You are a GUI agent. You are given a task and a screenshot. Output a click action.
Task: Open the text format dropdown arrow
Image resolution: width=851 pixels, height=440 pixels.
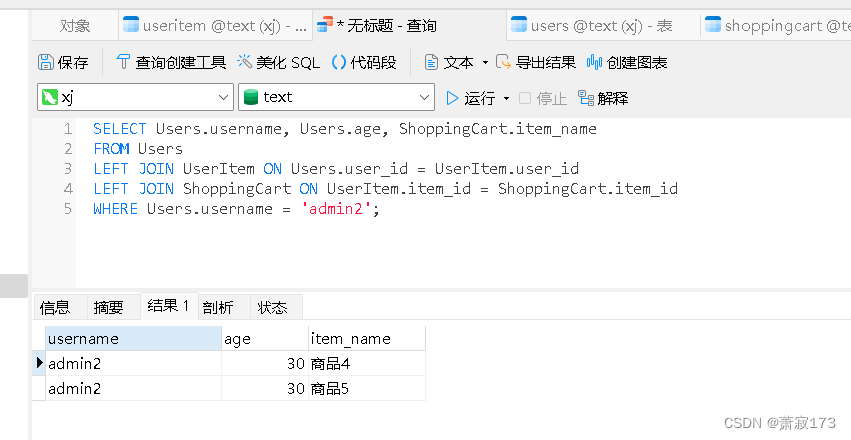(x=485, y=62)
